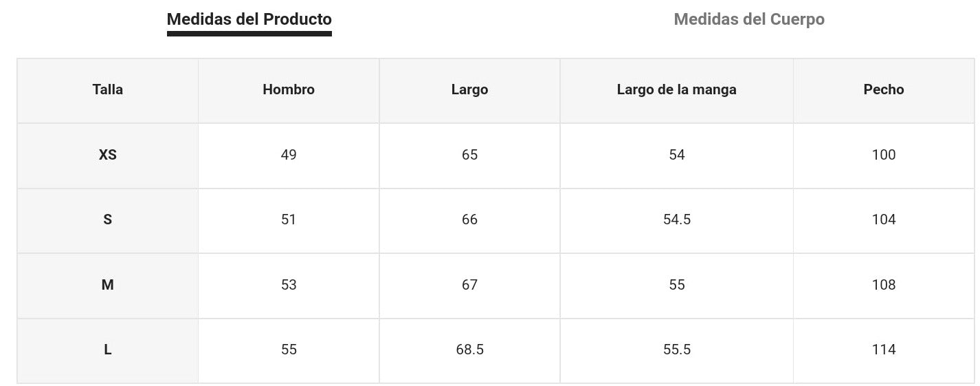980x386 pixels.
Task: Select the Pecho value 114 for L
Action: coord(884,350)
